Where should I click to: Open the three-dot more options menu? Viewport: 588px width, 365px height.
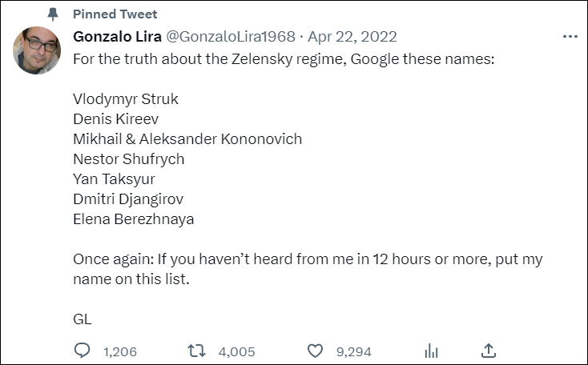tap(570, 37)
